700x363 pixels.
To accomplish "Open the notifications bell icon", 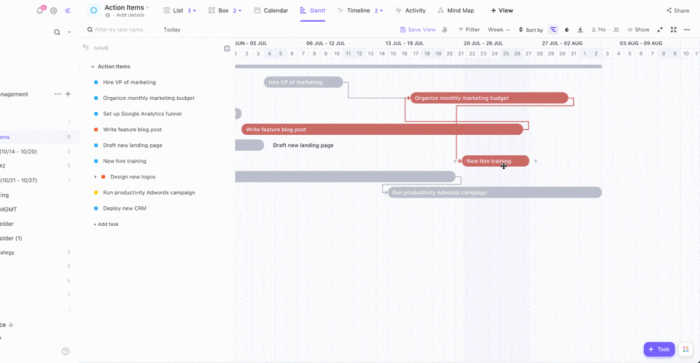I will click(x=40, y=10).
